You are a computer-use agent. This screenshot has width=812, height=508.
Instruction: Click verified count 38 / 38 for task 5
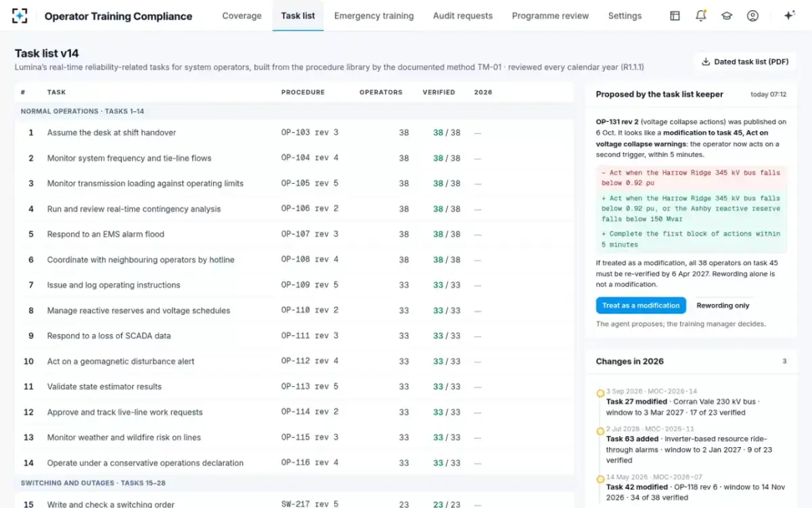(x=447, y=234)
